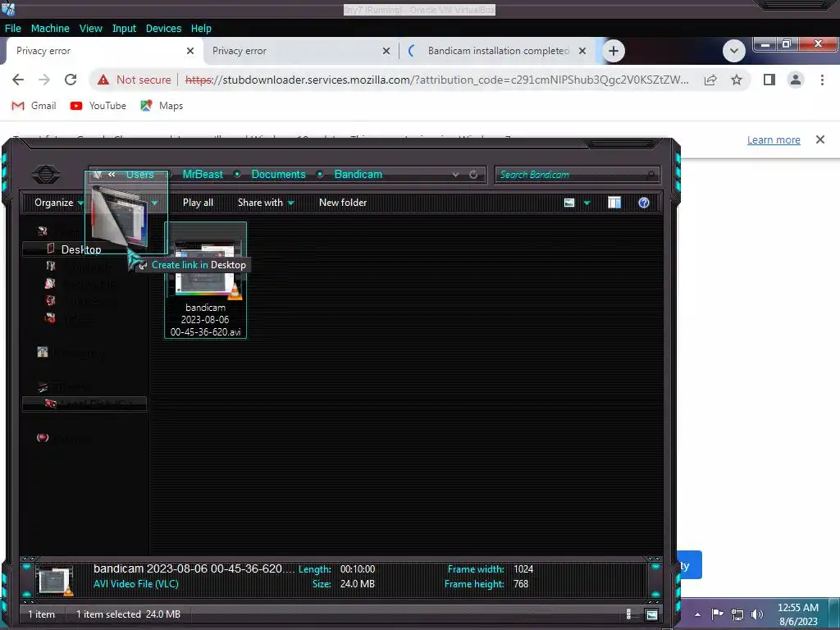Expand address bar history dropdown
The width and height of the screenshot is (840, 630).
pos(455,175)
